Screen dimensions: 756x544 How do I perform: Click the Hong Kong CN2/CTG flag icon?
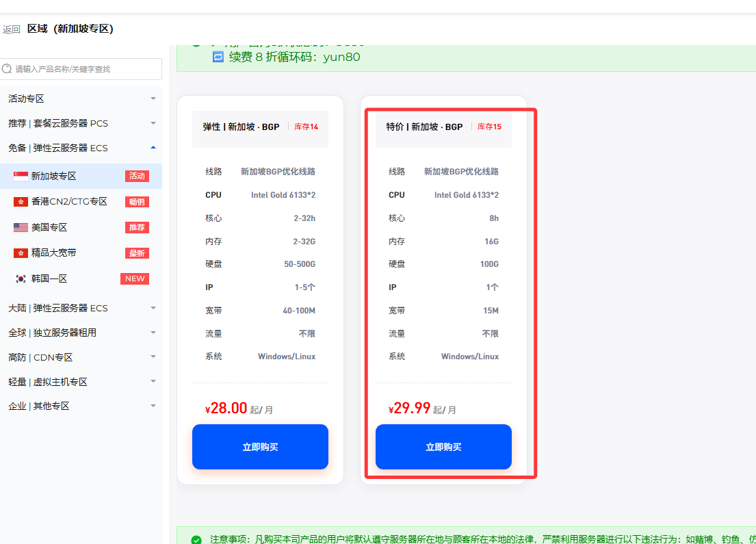tap(21, 202)
